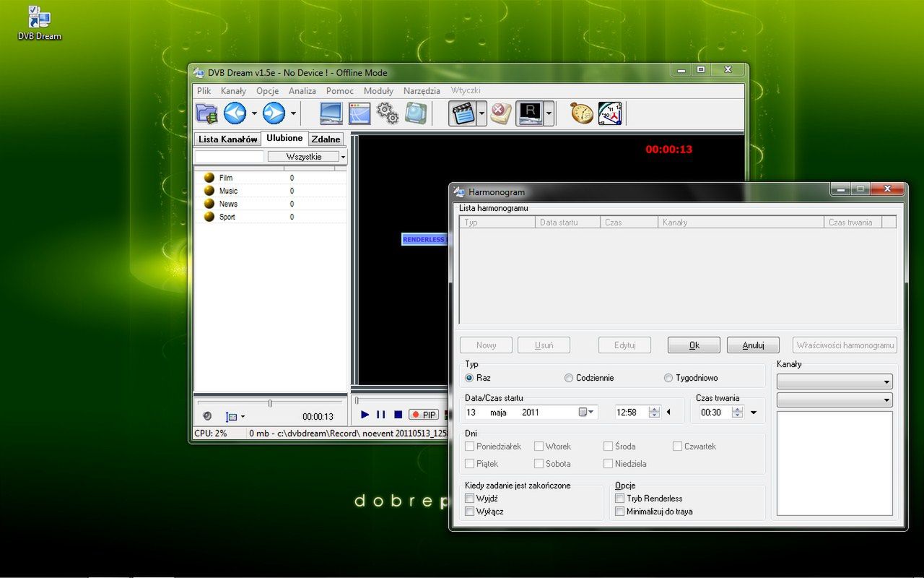Click the red X disk toolbar icon

point(501,113)
